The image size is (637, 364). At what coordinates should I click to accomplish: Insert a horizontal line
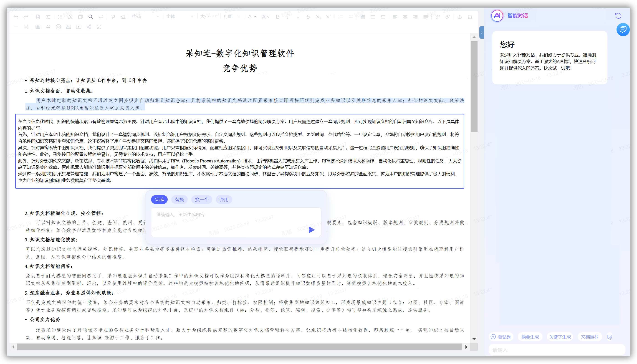[16, 27]
